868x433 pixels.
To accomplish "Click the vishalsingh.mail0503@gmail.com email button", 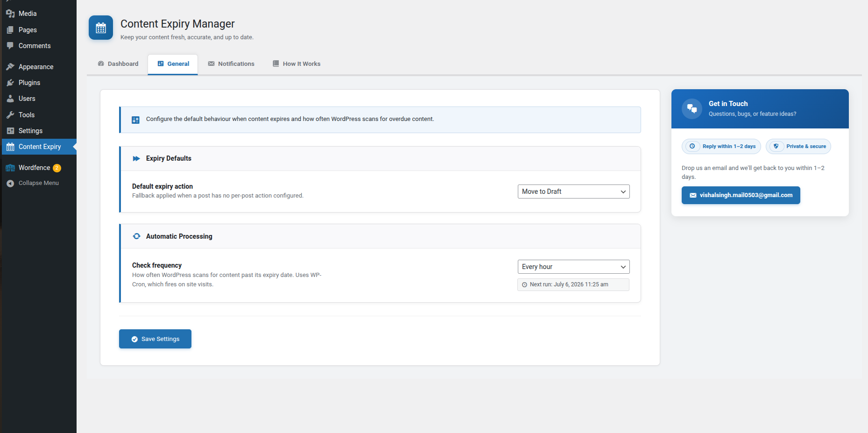I will (741, 195).
